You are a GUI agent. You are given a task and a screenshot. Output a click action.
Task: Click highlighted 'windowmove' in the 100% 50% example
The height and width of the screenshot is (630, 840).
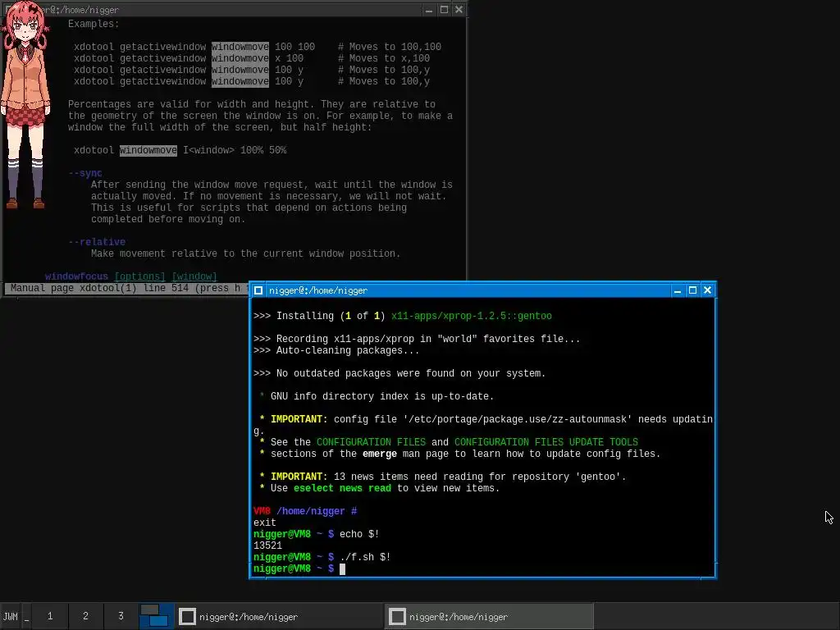[148, 150]
